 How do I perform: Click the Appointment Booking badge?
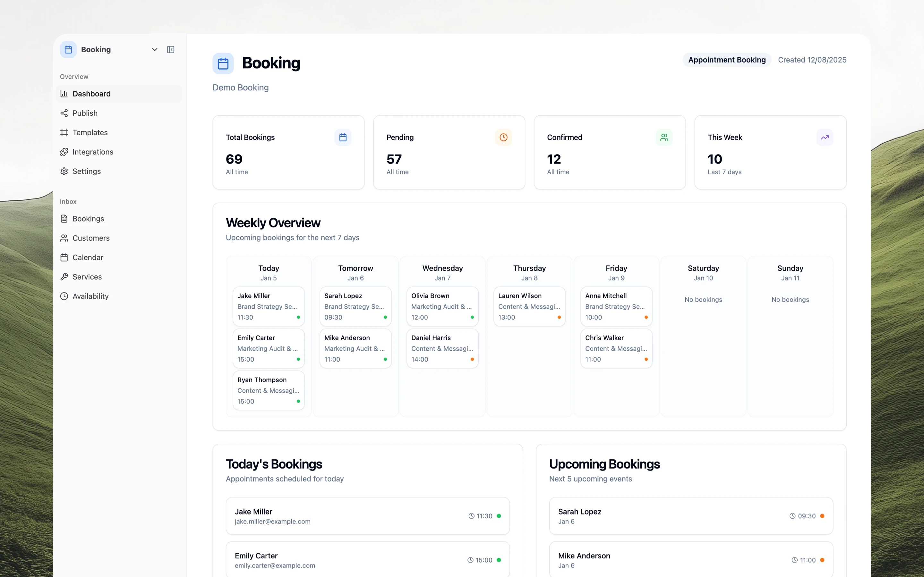[727, 60]
